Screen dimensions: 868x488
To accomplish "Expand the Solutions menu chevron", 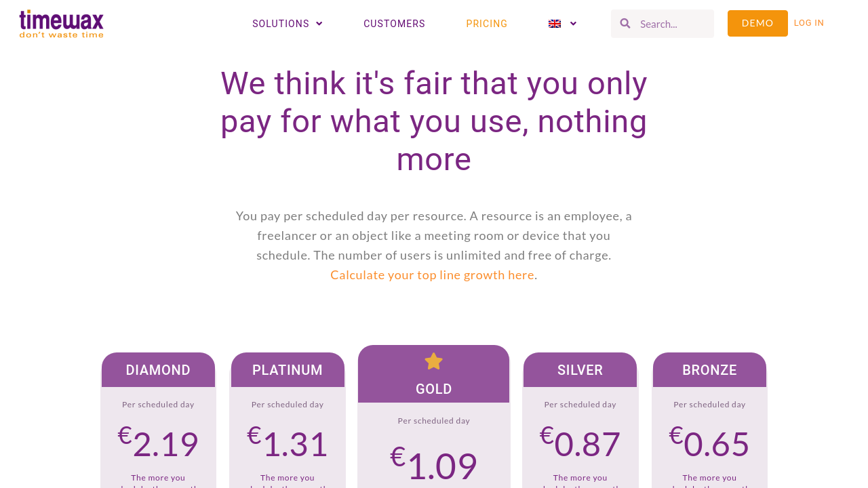I will tap(319, 24).
